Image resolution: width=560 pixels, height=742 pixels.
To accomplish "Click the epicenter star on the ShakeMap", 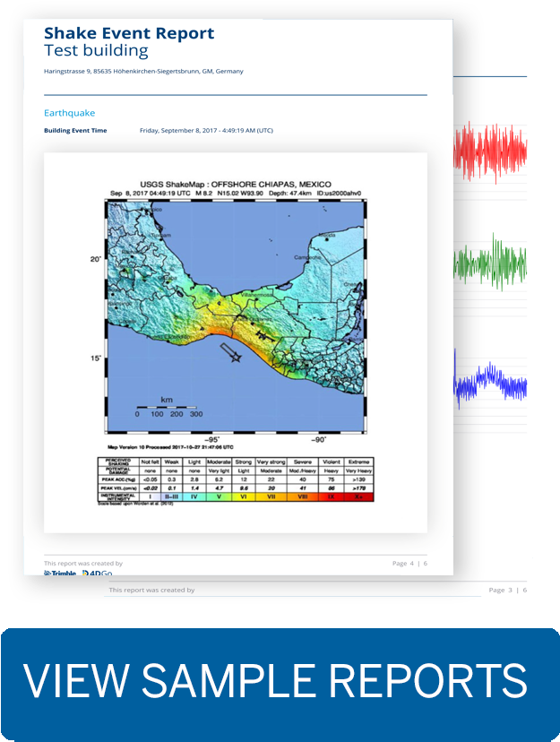I will (x=237, y=358).
